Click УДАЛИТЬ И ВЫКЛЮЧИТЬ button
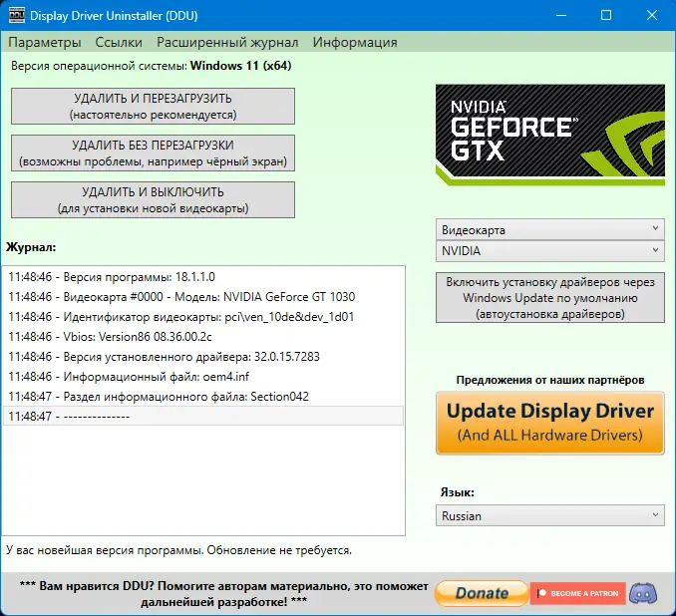Viewport: 676px width, 616px height. coord(154,200)
